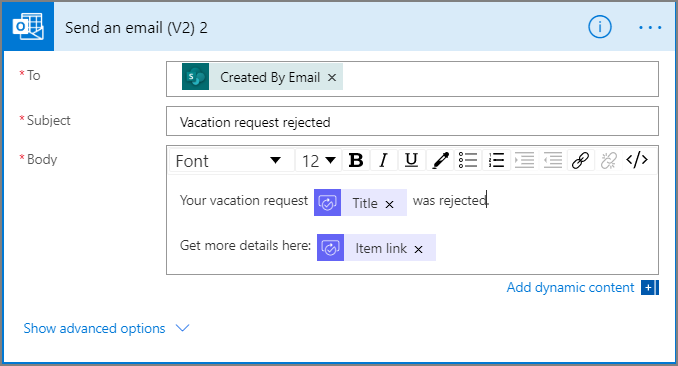Viewport: 678px width, 366px height.
Task: Open the Font dropdown
Action: tap(231, 161)
